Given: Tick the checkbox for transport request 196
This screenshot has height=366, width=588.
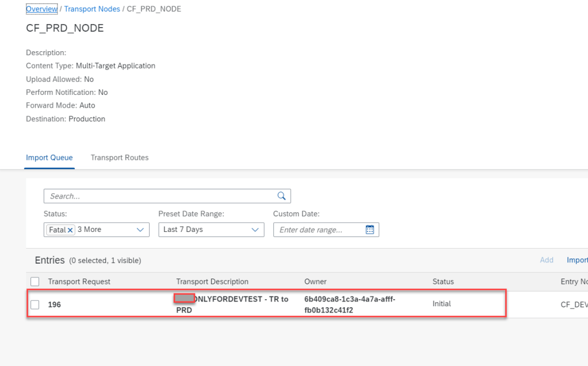Looking at the screenshot, I should 35,305.
